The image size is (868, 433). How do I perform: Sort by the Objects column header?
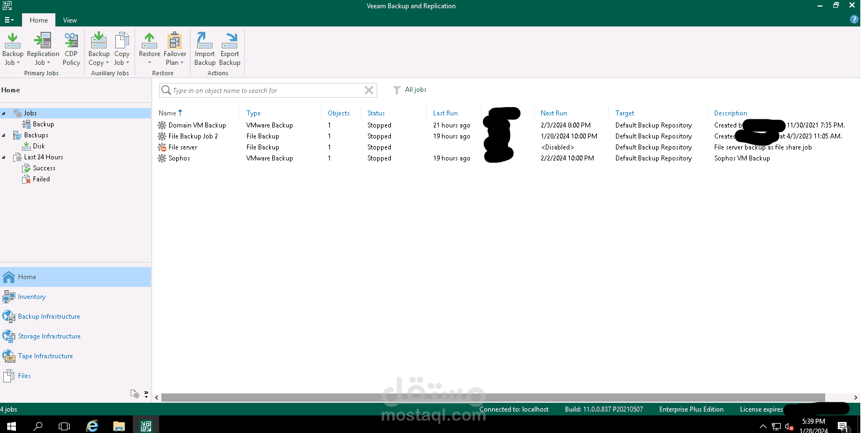(x=338, y=113)
